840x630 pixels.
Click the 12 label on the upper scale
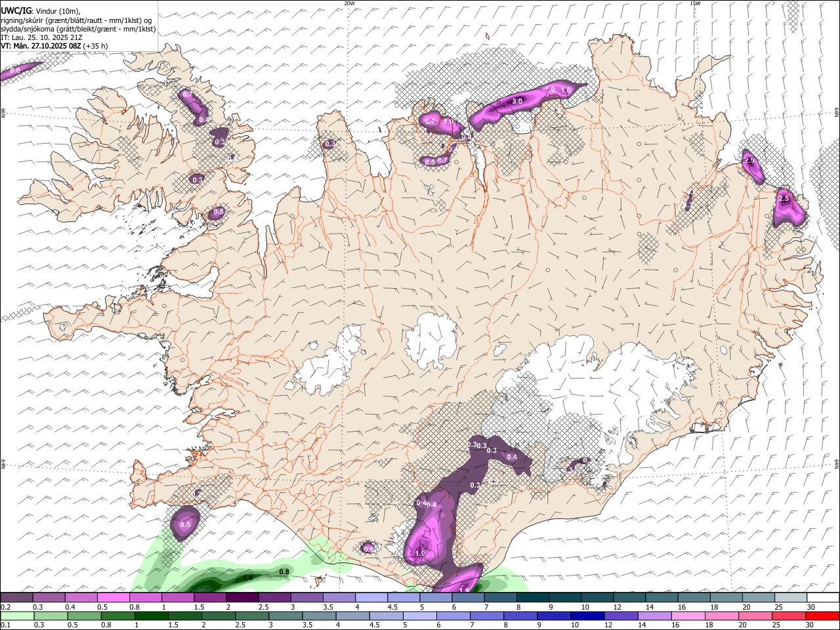coord(617,607)
